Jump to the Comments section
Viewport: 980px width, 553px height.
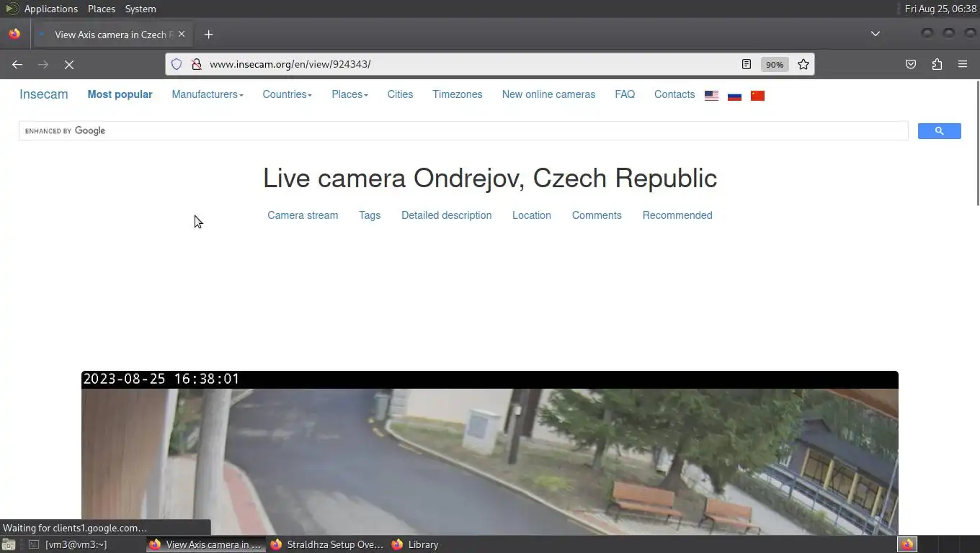click(597, 215)
